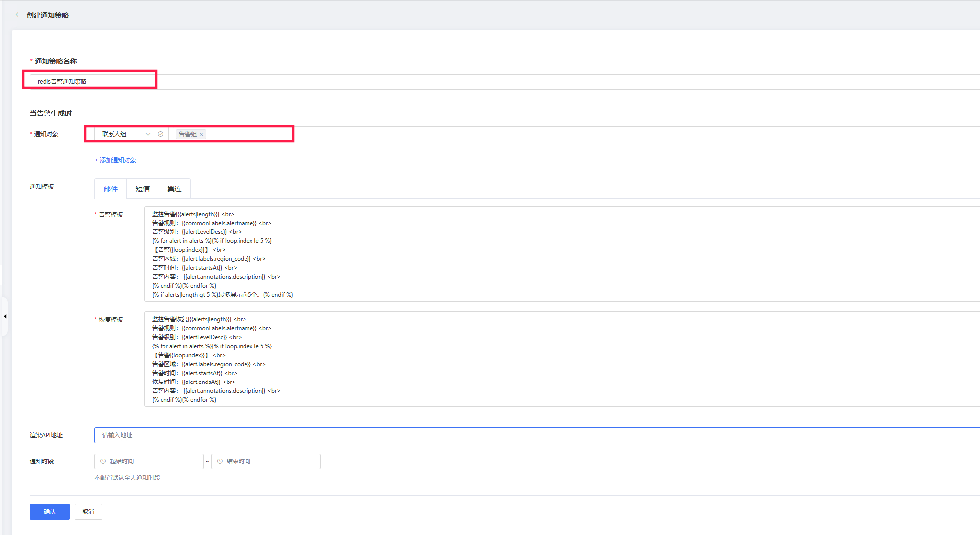Click the back arrow beside 创建通知策略
Viewport: 980px width, 535px height.
coord(17,15)
